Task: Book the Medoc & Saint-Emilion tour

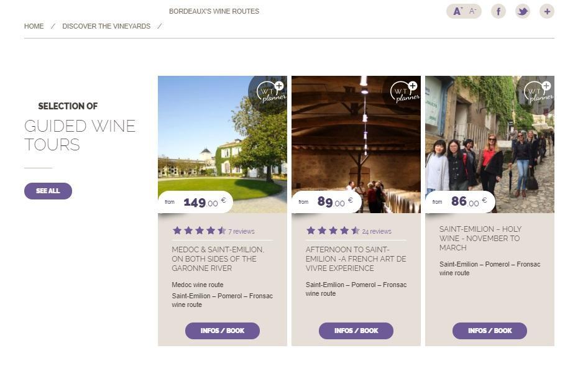Action: (x=222, y=331)
